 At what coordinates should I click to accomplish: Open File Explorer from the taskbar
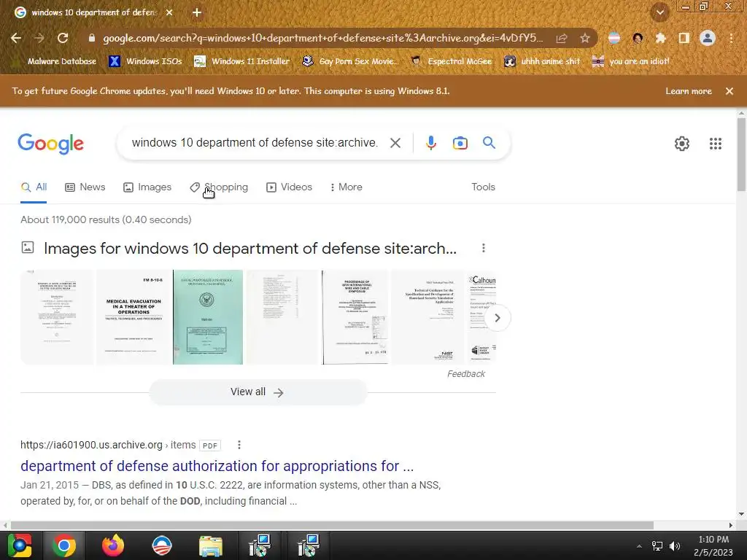click(210, 546)
